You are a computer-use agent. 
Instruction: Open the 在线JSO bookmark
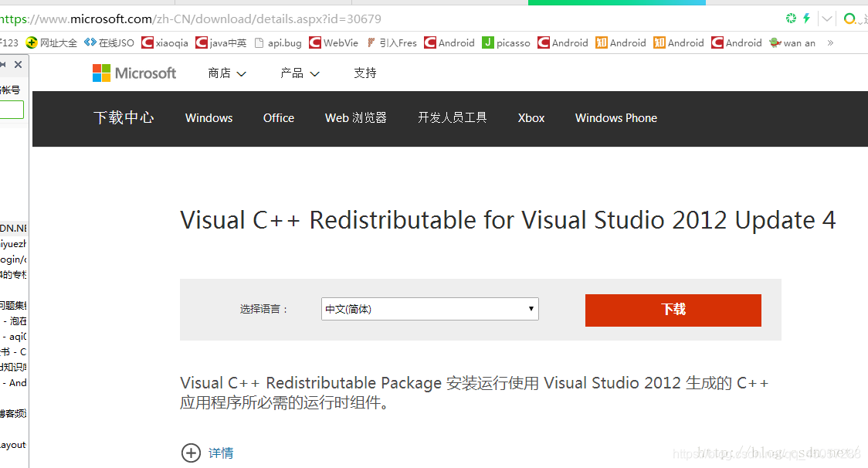(109, 42)
